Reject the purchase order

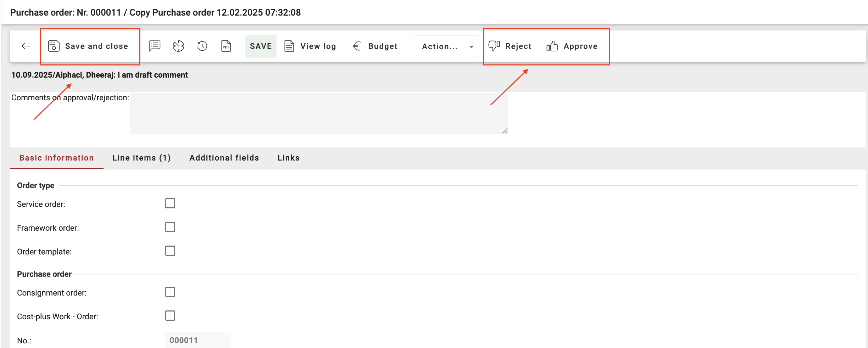tap(510, 46)
